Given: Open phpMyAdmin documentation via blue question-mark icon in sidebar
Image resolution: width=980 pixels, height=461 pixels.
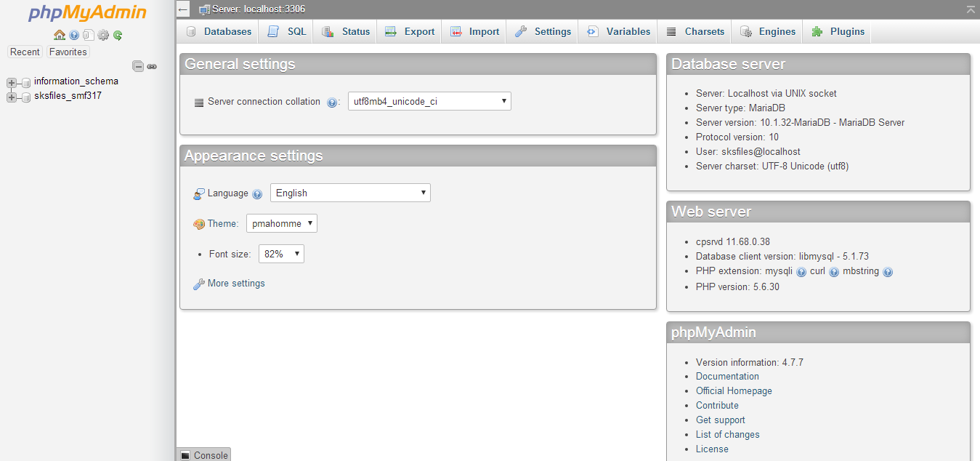Looking at the screenshot, I should tap(74, 35).
